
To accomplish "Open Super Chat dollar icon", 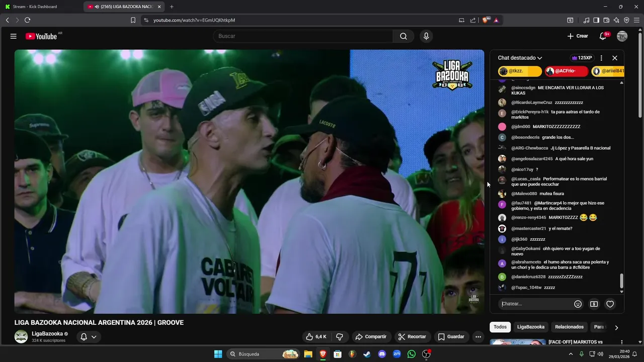I will 594,304.
